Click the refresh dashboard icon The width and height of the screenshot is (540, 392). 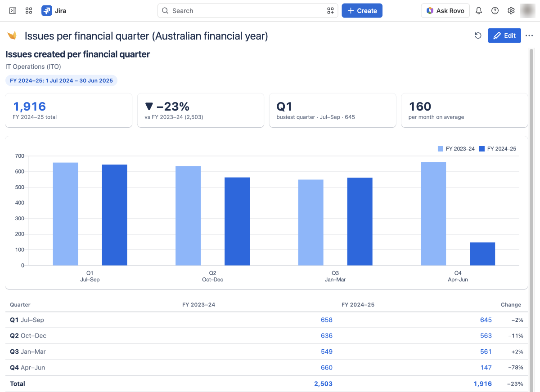coord(478,36)
